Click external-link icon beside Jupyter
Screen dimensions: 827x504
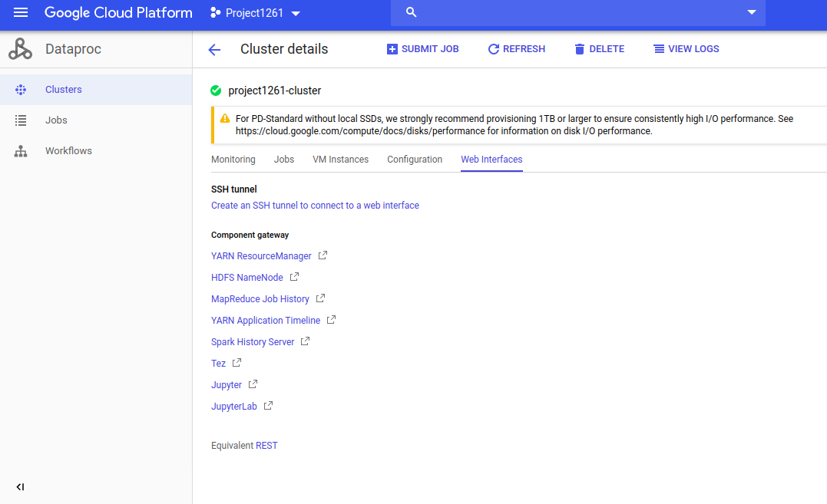pos(253,384)
